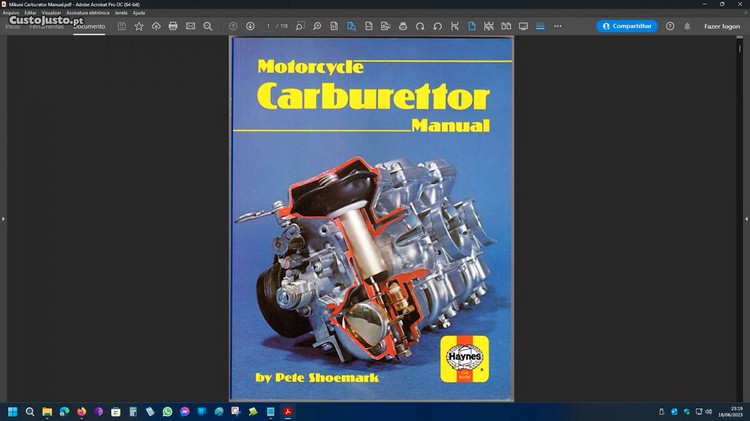750x421 pixels.
Task: Bookmark this file with the star icon
Action: [x=139, y=26]
